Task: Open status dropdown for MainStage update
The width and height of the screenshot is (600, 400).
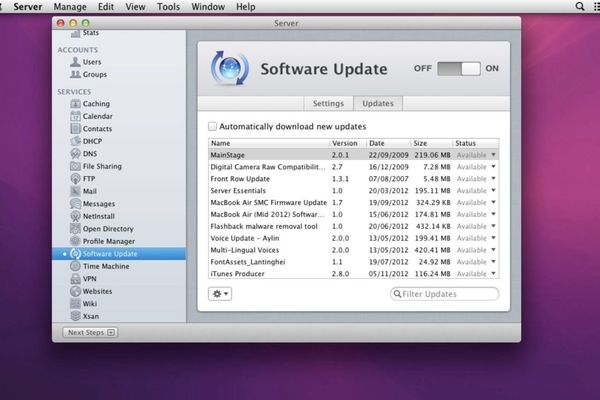Action: [x=493, y=155]
